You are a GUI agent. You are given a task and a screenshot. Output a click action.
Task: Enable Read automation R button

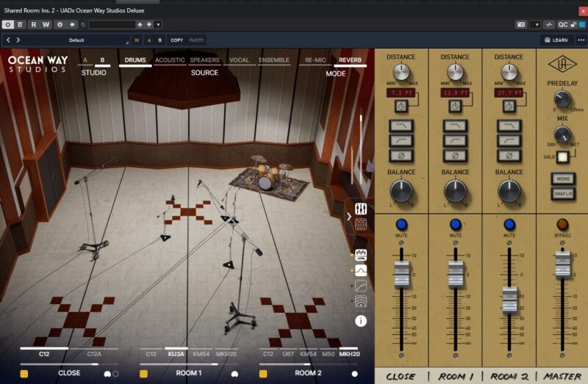(x=34, y=24)
